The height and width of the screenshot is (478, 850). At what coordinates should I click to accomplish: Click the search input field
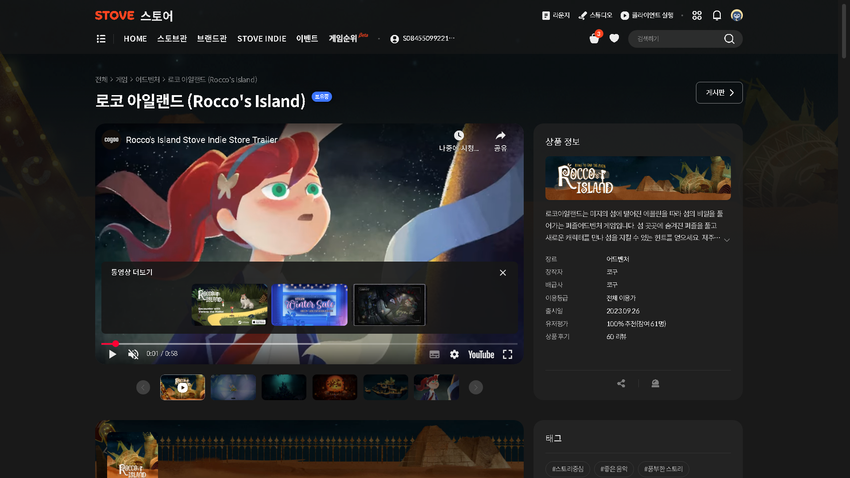click(678, 39)
